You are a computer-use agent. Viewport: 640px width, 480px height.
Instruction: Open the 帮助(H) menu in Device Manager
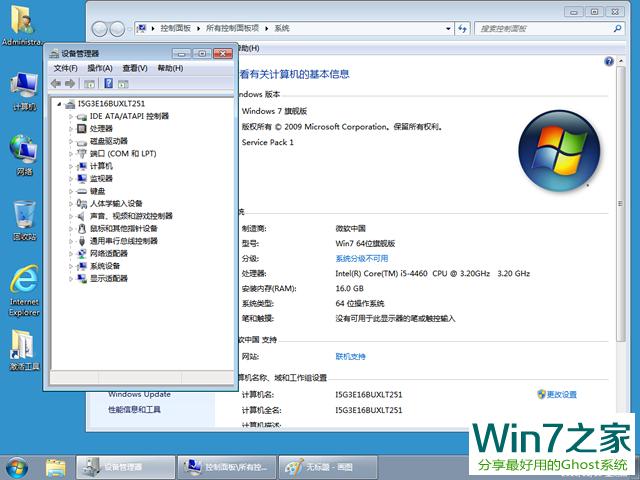pyautogui.click(x=170, y=68)
